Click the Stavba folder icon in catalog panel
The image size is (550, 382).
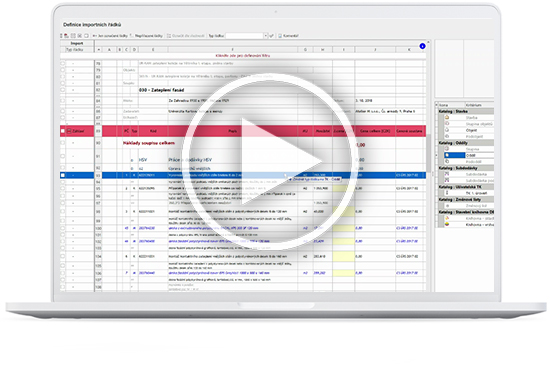click(447, 118)
